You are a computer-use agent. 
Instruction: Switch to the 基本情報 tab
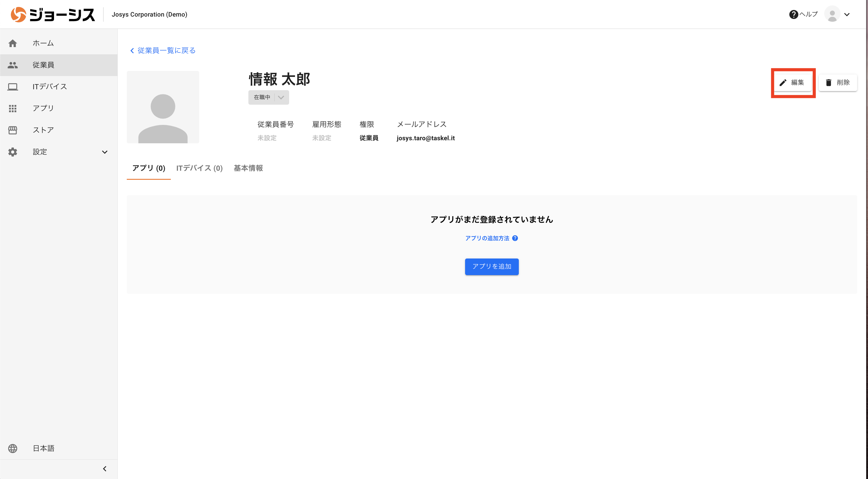(x=248, y=168)
